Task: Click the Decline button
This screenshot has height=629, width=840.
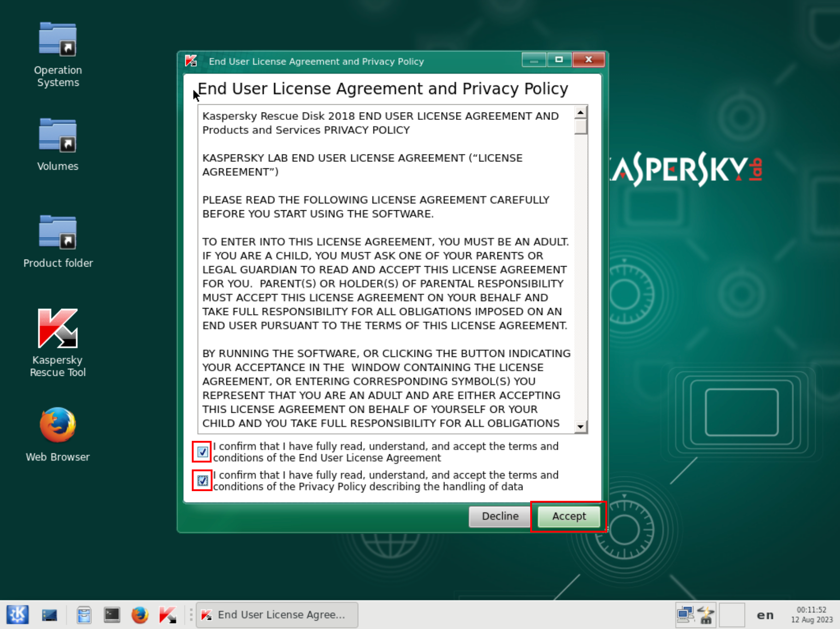Action: pos(500,516)
